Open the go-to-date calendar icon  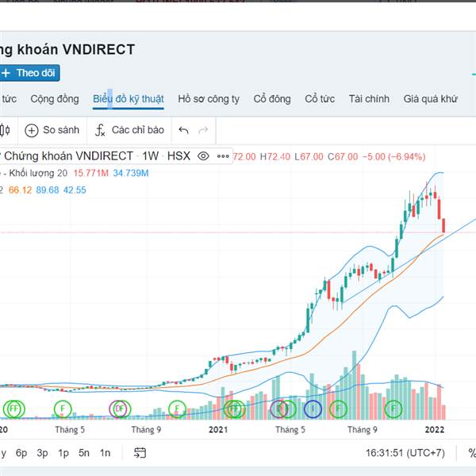(140, 453)
